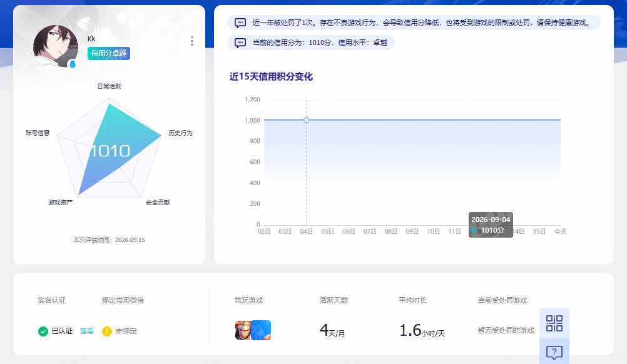The image size is (627, 364).
Task: Click the 1,000 y-axis label
Action: click(252, 120)
